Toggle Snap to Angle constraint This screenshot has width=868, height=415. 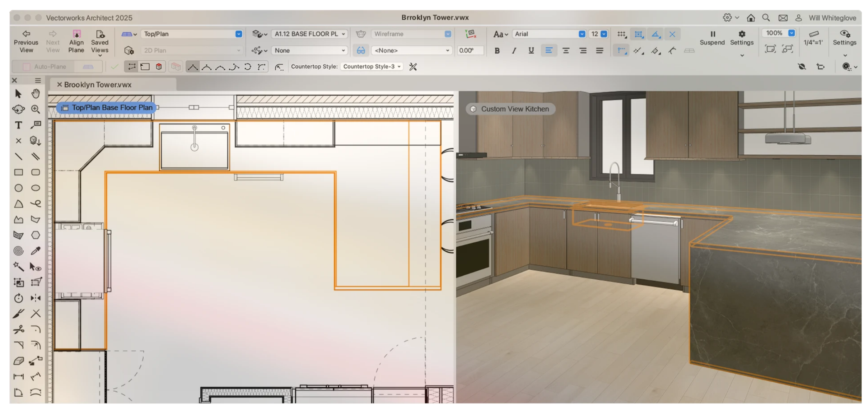pos(655,34)
